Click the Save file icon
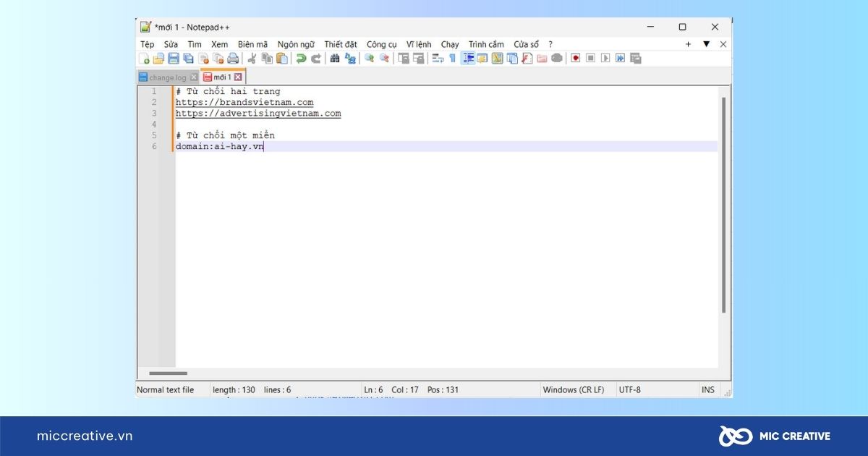Viewport: 868px width, 456px height. point(174,59)
